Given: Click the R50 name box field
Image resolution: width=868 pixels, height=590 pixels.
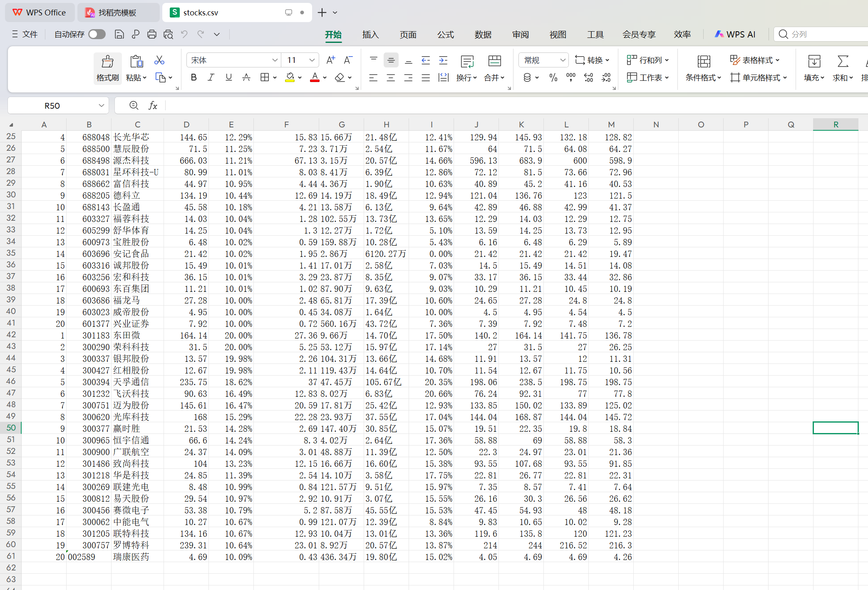Looking at the screenshot, I should (52, 106).
